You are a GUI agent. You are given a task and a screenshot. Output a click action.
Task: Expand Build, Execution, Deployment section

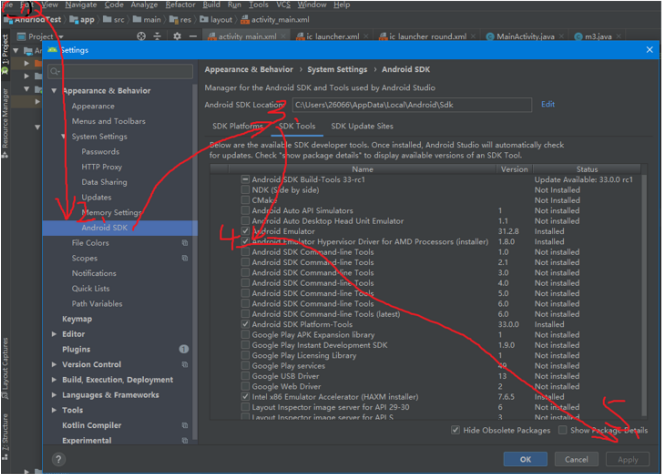[54, 379]
